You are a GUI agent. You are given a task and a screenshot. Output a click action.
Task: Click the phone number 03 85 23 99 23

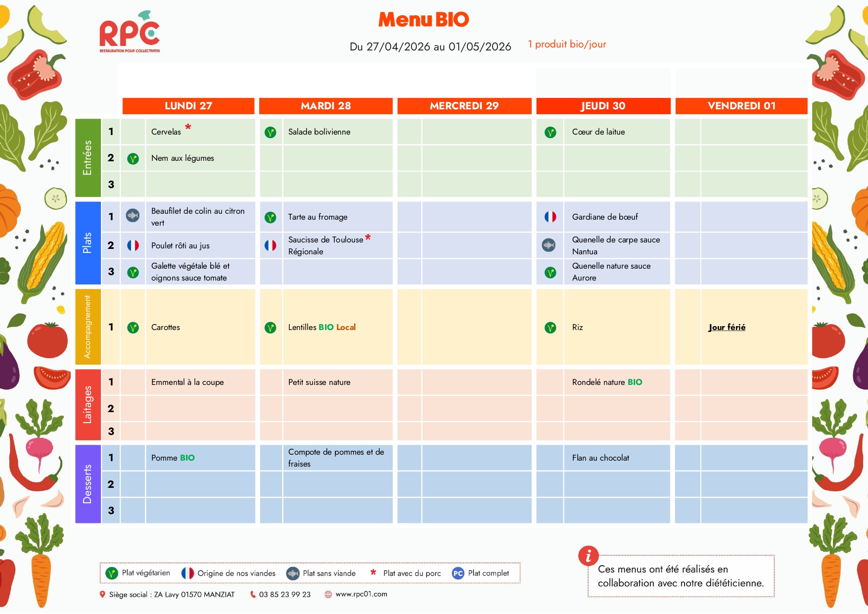click(284, 595)
